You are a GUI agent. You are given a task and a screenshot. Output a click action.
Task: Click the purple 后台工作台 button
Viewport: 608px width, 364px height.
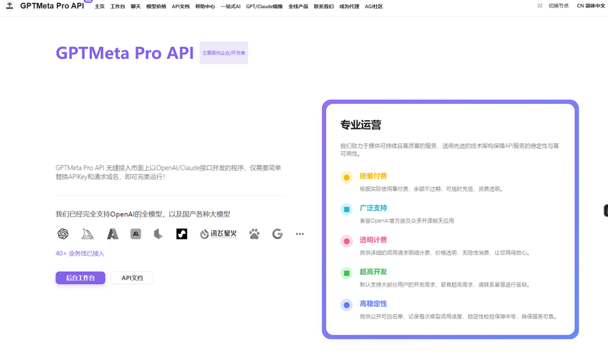coord(80,278)
